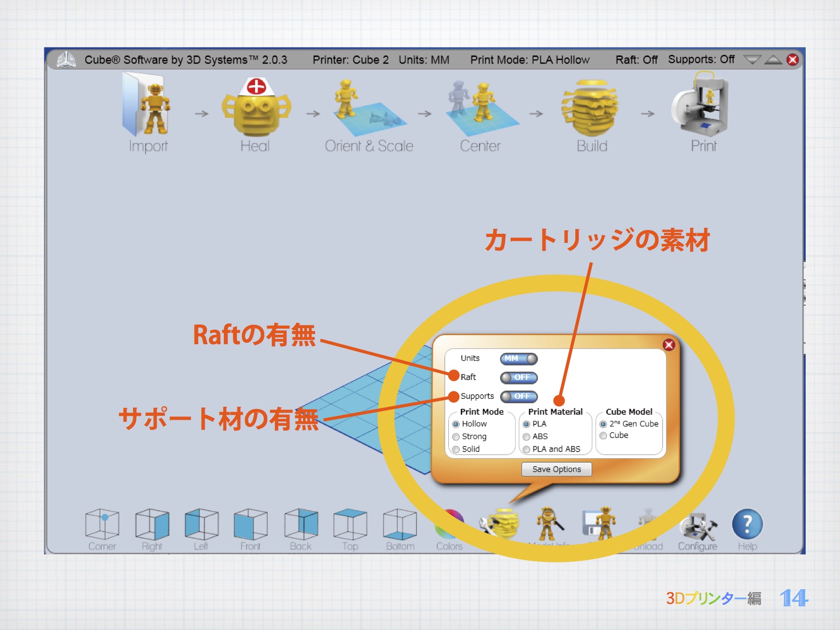This screenshot has height=630, width=840.
Task: Click 'Raft: Off' title bar text
Action: (x=636, y=60)
